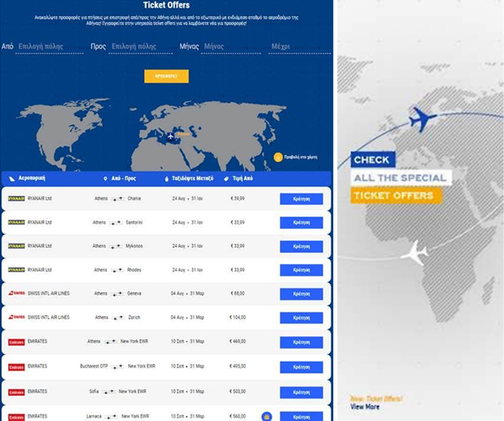Image resolution: width=504 pixels, height=421 pixels.
Task: Book the Athens to Chania Ryanair flight
Action: coord(301,199)
